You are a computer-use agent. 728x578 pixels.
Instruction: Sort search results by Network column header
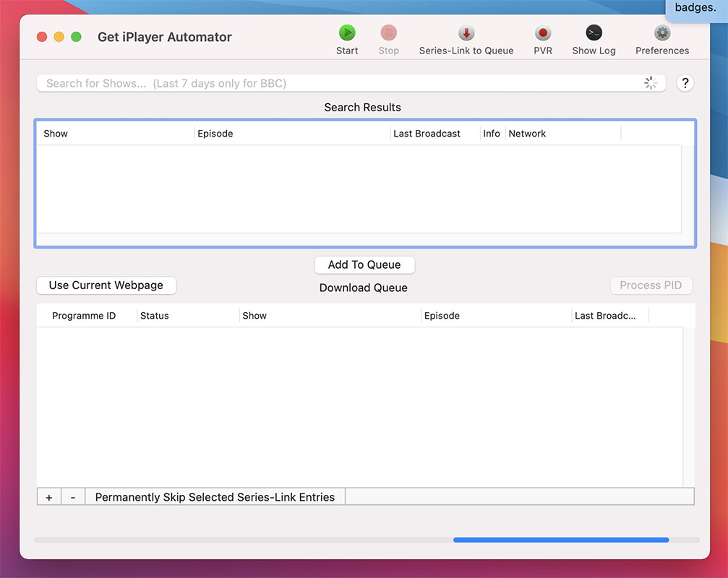(562, 134)
